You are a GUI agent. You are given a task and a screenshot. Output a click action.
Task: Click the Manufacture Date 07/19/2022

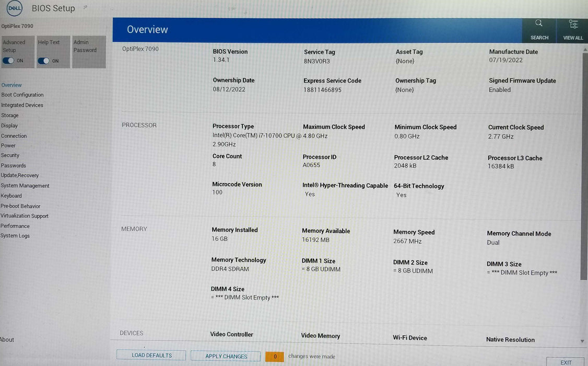pos(505,60)
